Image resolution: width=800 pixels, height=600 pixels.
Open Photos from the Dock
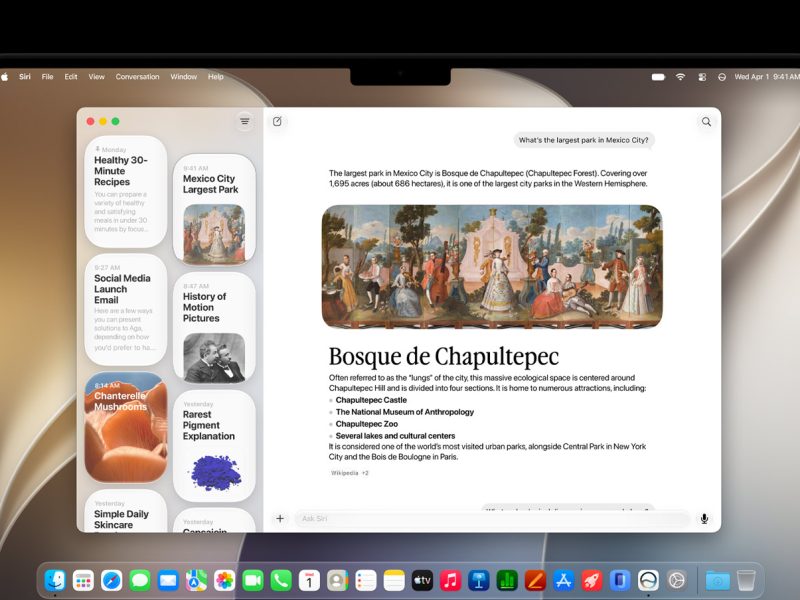(224, 580)
